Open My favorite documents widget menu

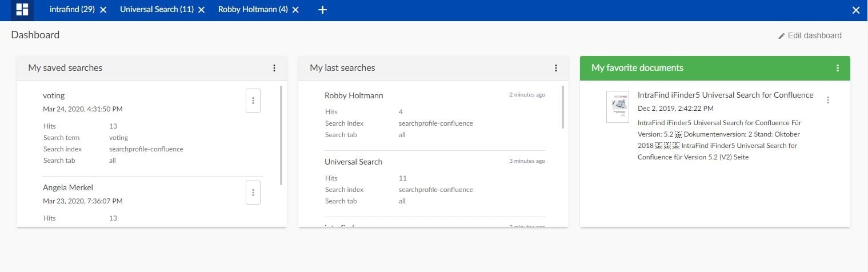(x=838, y=68)
